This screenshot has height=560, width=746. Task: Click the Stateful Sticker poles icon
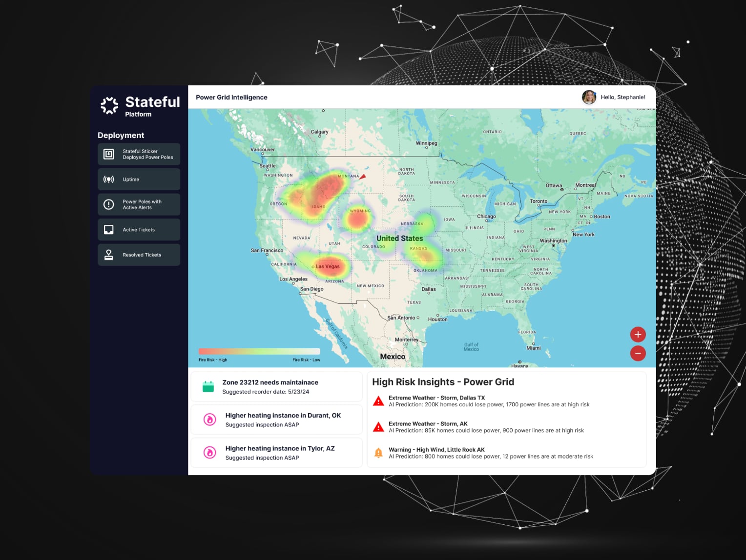point(109,154)
